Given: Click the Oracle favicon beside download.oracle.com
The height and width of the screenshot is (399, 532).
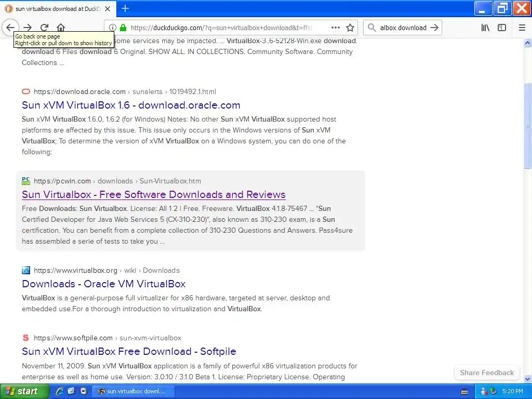Looking at the screenshot, I should click(x=26, y=91).
